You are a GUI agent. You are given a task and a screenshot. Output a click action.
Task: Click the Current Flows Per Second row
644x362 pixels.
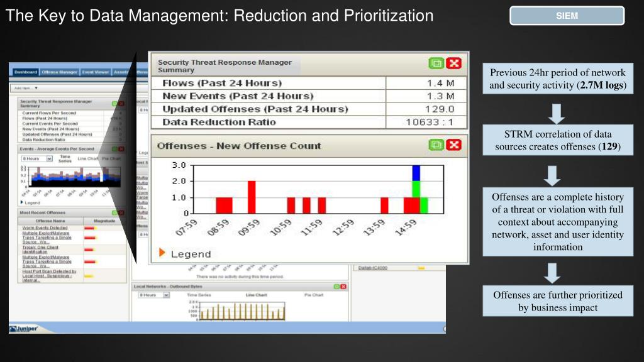click(x=72, y=113)
